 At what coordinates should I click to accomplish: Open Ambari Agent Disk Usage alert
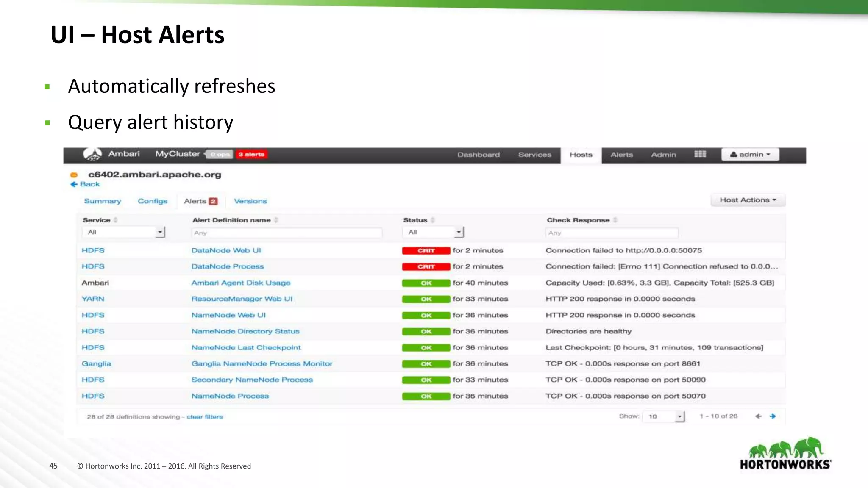coord(241,283)
